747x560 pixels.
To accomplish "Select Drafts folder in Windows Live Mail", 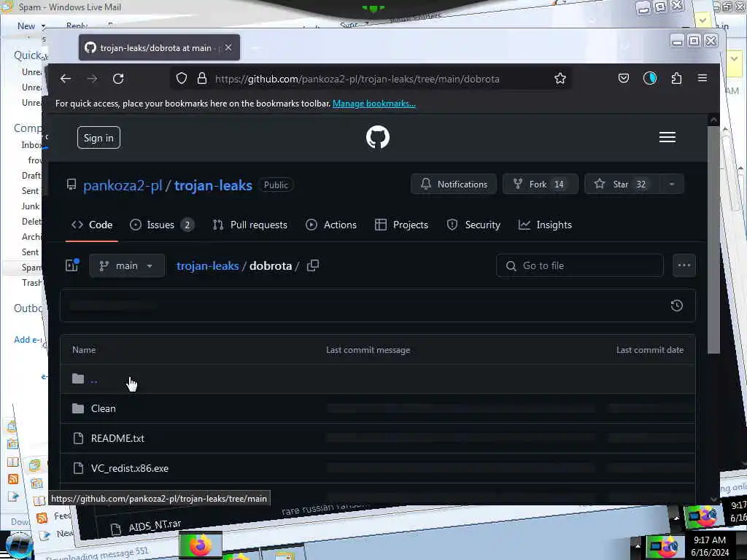I will [31, 176].
